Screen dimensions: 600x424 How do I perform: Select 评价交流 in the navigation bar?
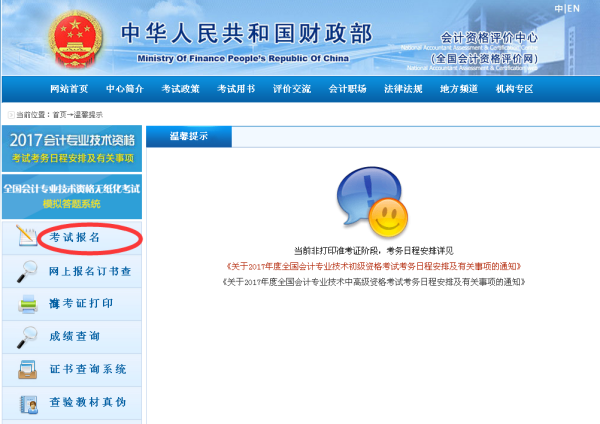point(292,89)
